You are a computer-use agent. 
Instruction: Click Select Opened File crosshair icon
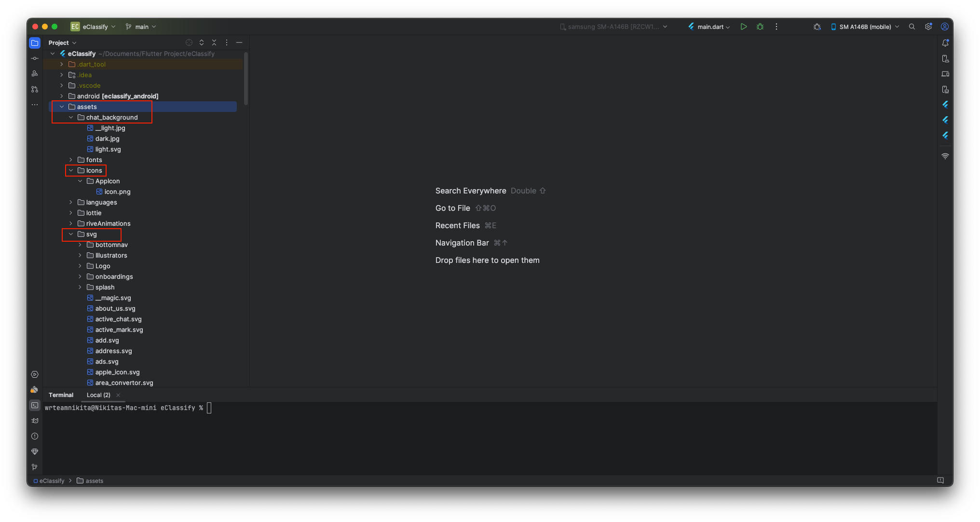[x=189, y=42]
